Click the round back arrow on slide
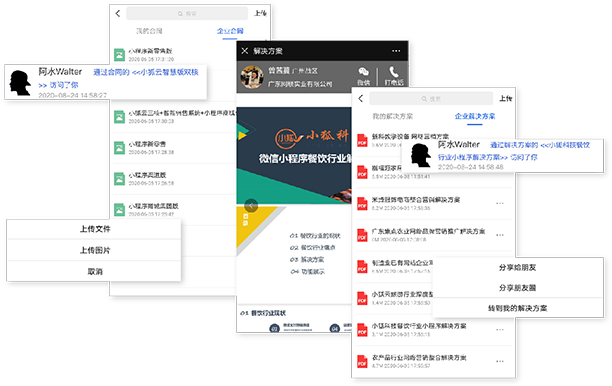 [251, 205]
